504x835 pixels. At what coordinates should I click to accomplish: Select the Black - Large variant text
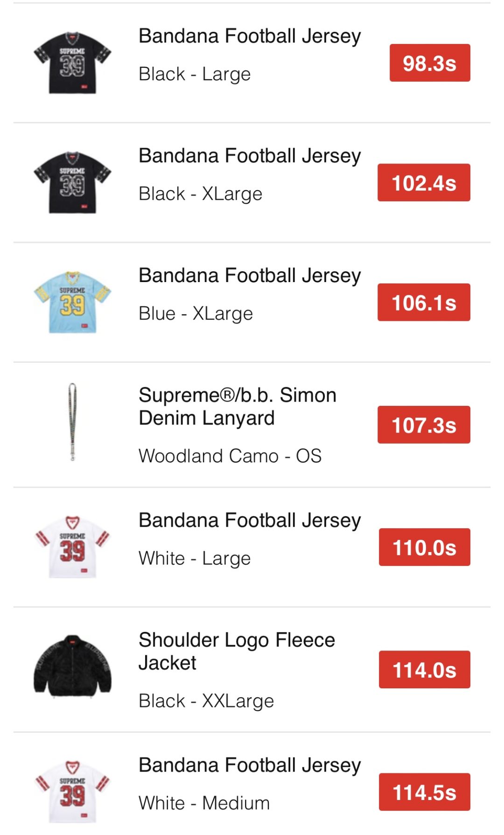(x=195, y=74)
